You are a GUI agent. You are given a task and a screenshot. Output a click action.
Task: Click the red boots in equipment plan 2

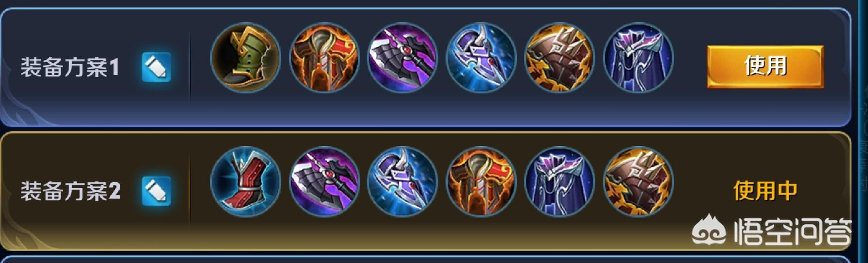pos(246,182)
